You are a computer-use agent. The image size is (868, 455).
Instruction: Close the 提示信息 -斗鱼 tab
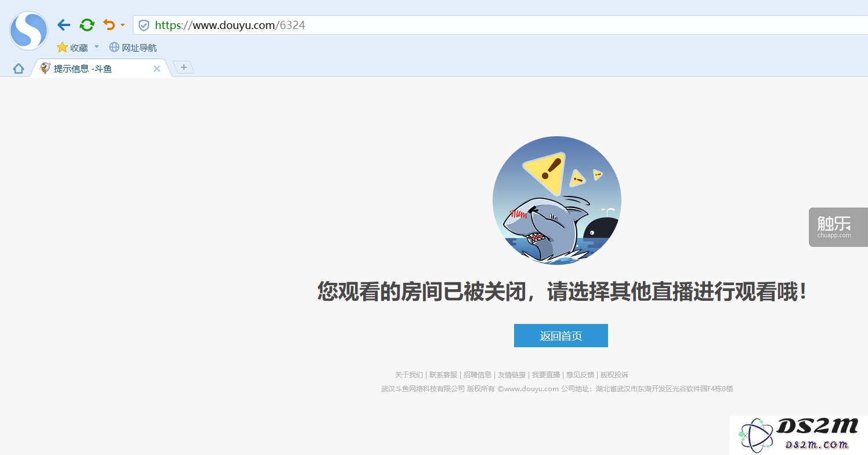tap(157, 68)
